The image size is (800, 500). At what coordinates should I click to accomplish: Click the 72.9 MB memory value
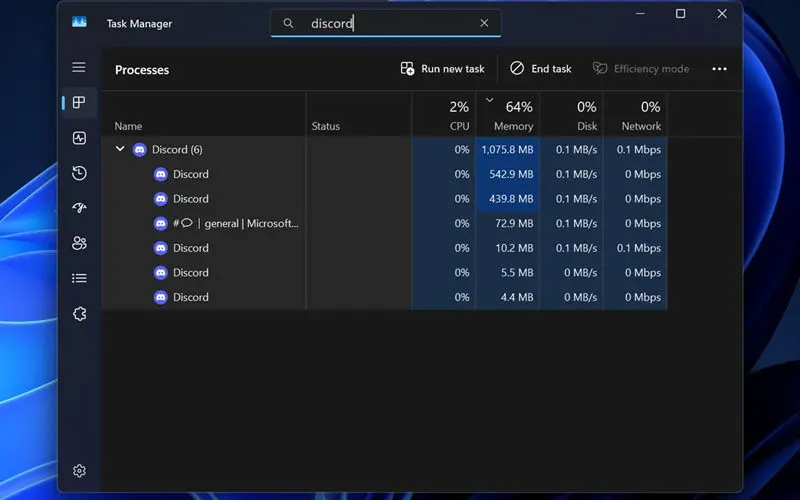point(514,223)
